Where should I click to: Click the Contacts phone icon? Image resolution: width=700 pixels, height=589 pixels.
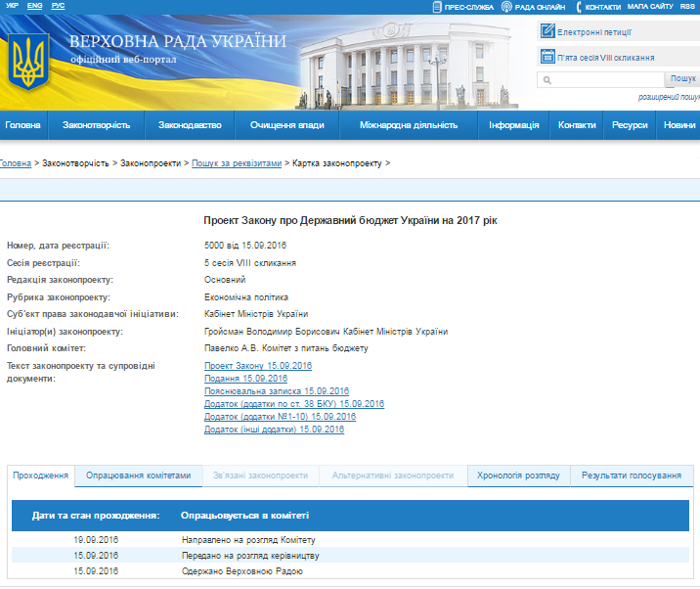pyautogui.click(x=579, y=7)
